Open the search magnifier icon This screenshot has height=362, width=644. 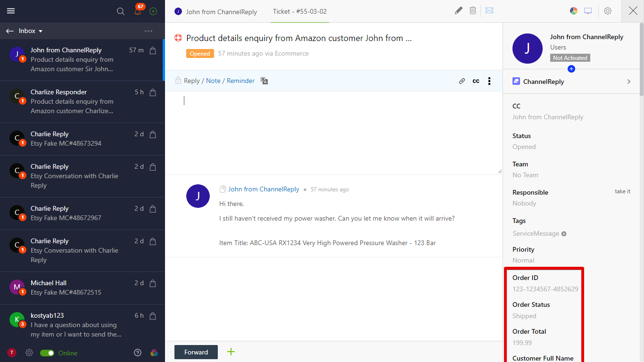[x=121, y=11]
